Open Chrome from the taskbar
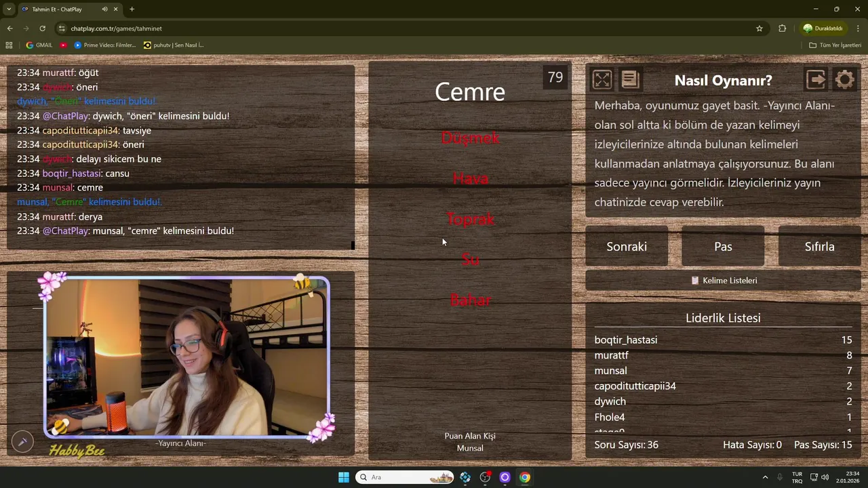Screen dimensions: 868x488 [x=525, y=477]
